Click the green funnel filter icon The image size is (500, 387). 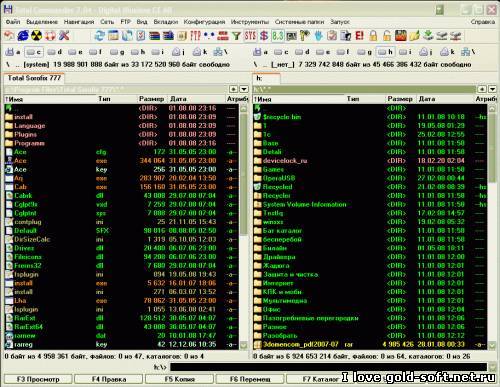(236, 35)
